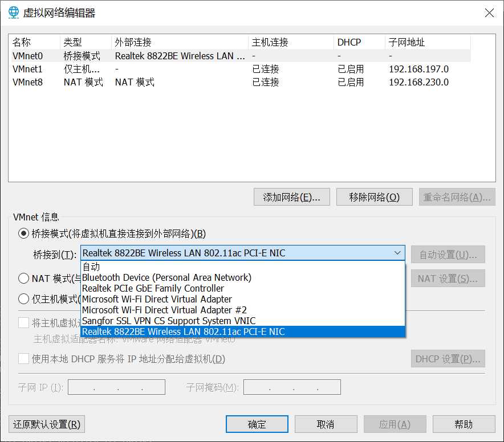This screenshot has height=442, width=504.
Task: Click the 添加网络(E)... button
Action: pyautogui.click(x=291, y=197)
